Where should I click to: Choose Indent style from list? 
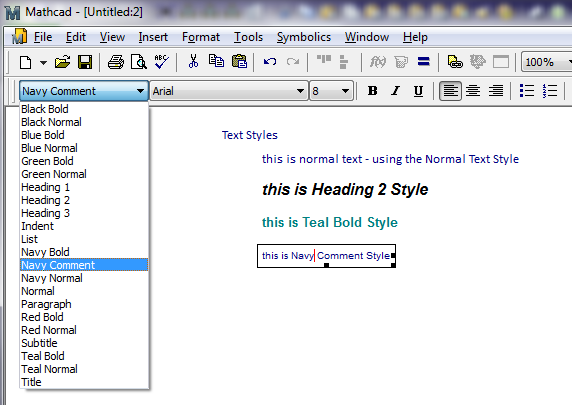click(84, 226)
